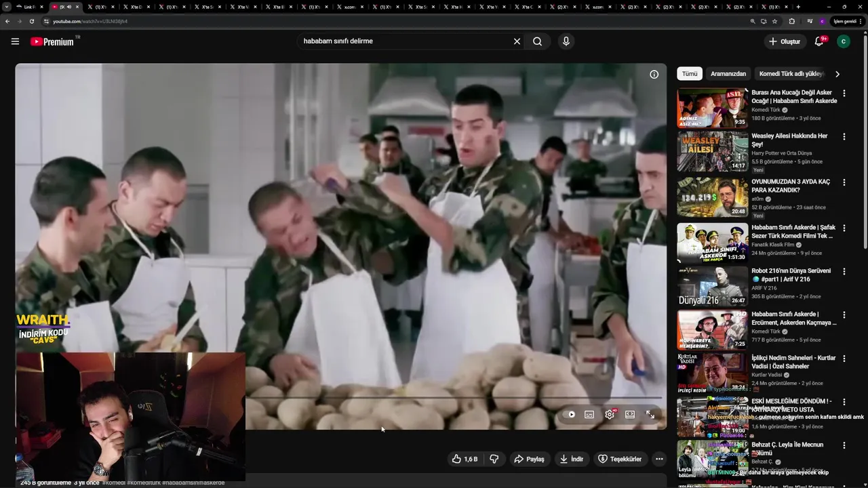
Task: Click install app icon in address bar
Action: pyautogui.click(x=764, y=21)
